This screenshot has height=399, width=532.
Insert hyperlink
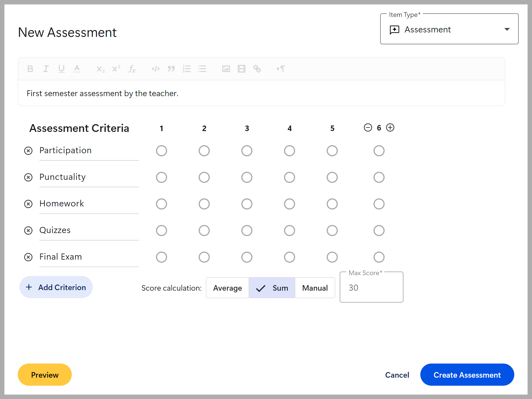tap(257, 69)
